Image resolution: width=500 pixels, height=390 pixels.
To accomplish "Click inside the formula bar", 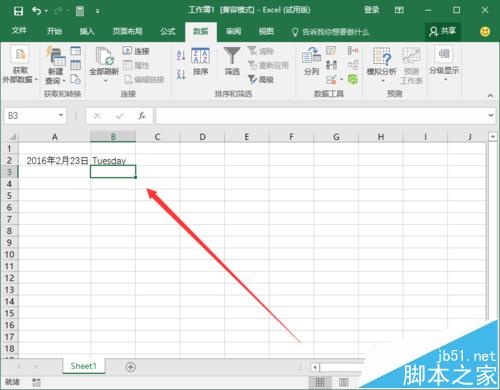I will 321,116.
